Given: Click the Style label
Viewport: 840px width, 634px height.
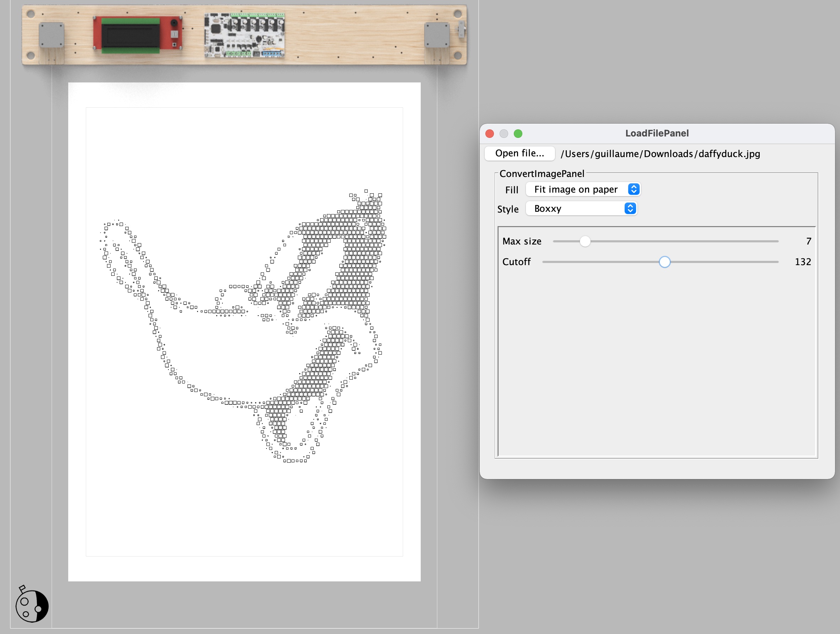Looking at the screenshot, I should pyautogui.click(x=508, y=209).
